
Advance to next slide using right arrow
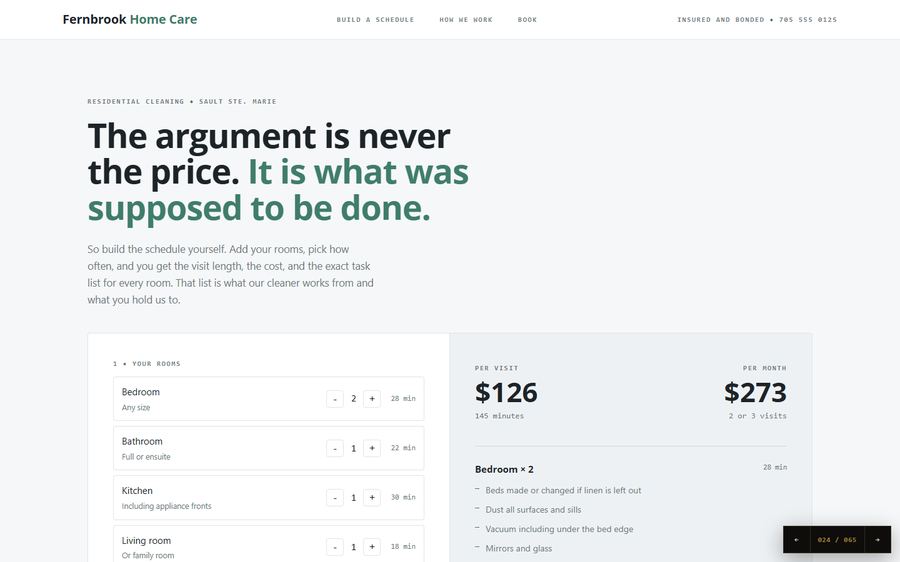click(878, 540)
